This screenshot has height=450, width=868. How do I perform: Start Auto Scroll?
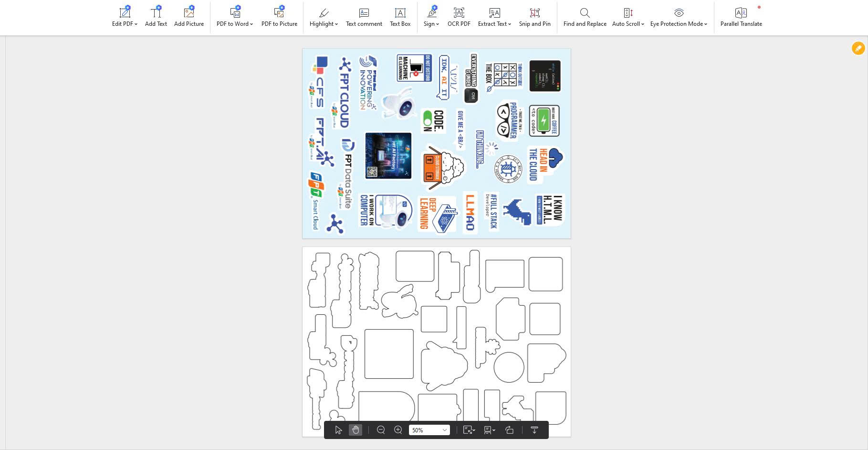pos(628,17)
